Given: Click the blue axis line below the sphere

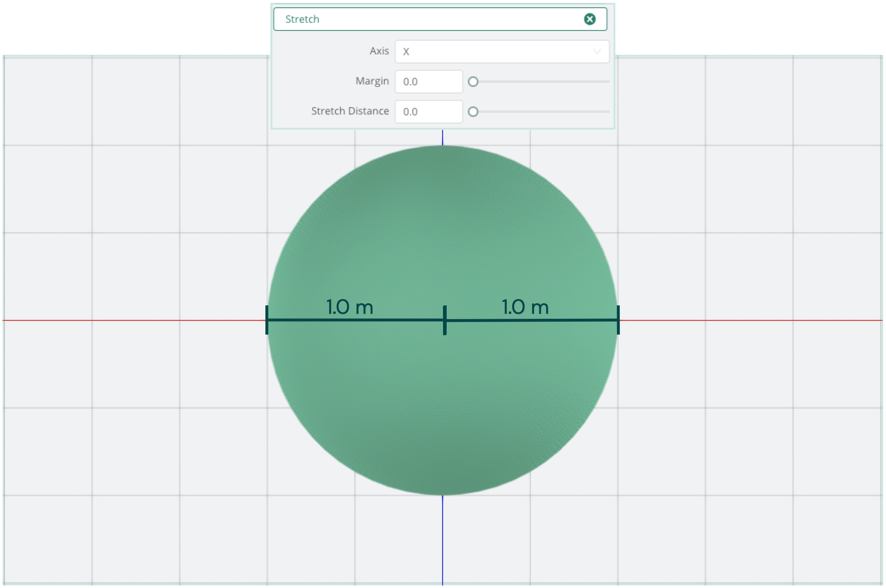Looking at the screenshot, I should [443, 540].
